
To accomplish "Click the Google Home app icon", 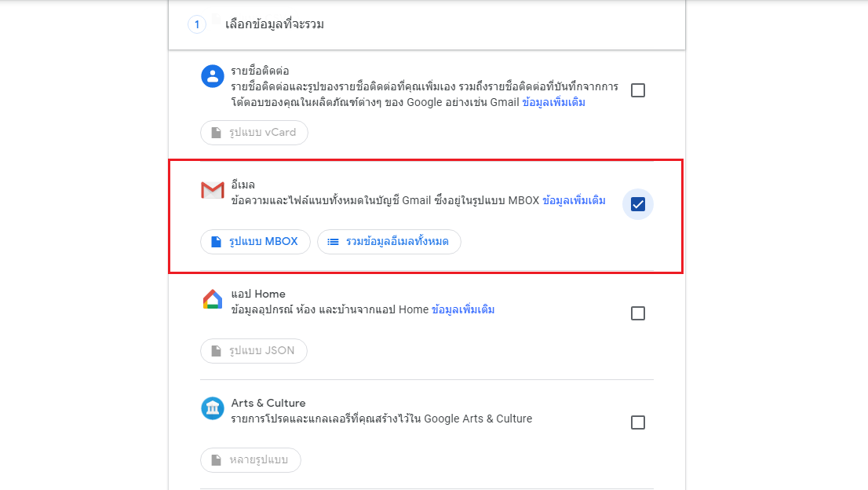I will (213, 299).
